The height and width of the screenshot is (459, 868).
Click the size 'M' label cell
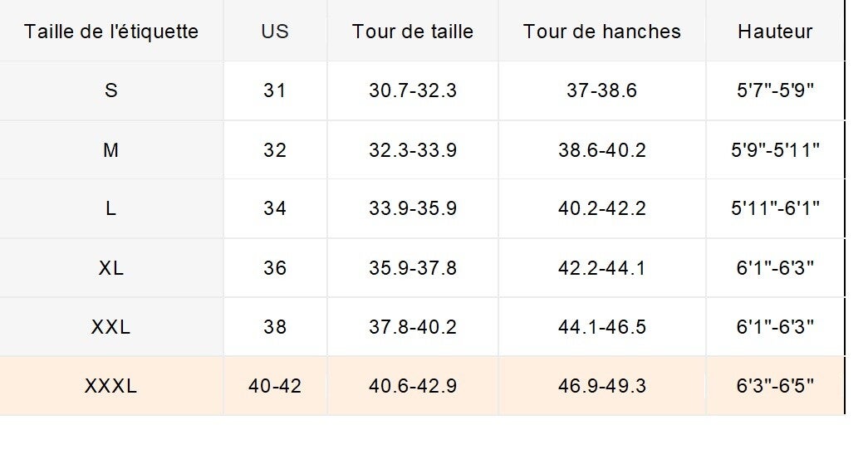tap(111, 150)
